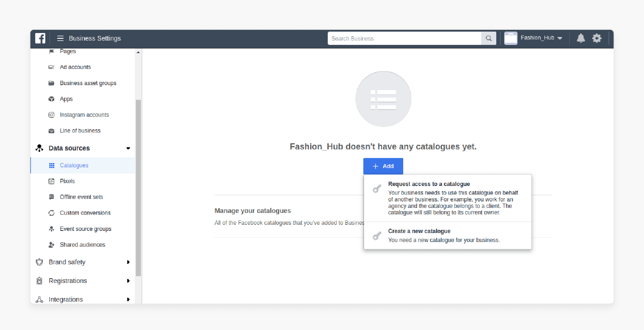Open Event source groups

click(86, 229)
